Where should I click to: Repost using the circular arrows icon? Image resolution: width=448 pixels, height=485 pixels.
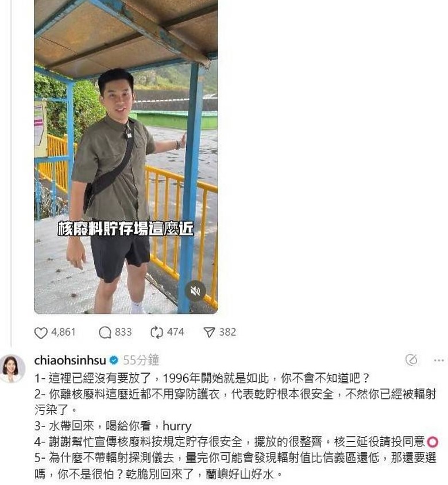tap(157, 332)
